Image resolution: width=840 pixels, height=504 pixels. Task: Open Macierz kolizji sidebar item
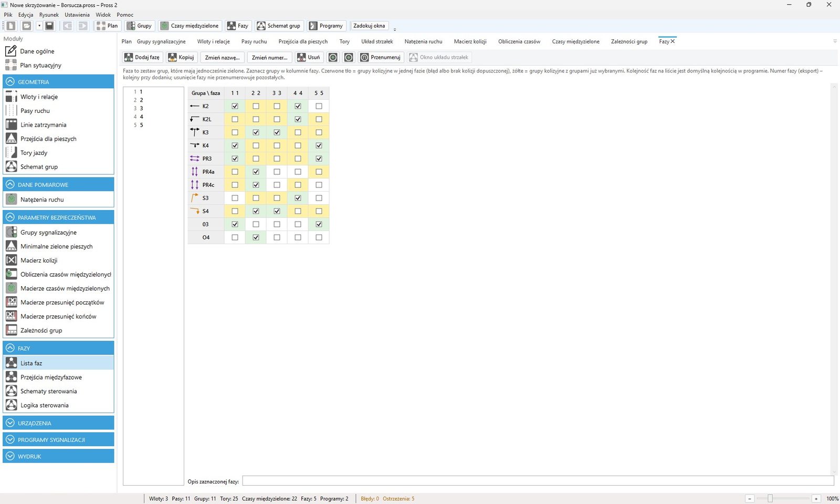point(38,260)
